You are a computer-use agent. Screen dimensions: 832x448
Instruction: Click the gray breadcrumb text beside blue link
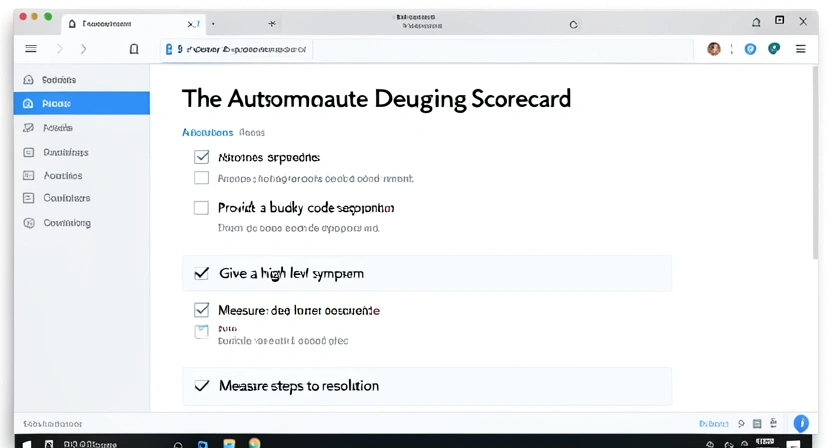[252, 132]
